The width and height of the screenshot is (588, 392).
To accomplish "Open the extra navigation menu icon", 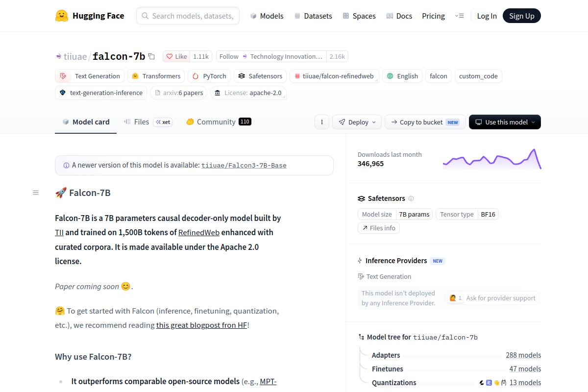I will coord(459,16).
